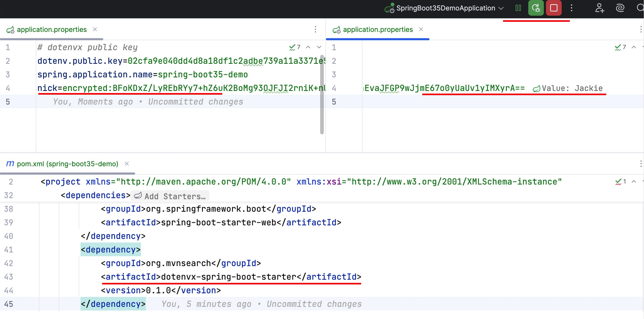The height and width of the screenshot is (319, 644).
Task: Select the pom.xml (spring-boot35-demo) tab
Action: click(67, 164)
